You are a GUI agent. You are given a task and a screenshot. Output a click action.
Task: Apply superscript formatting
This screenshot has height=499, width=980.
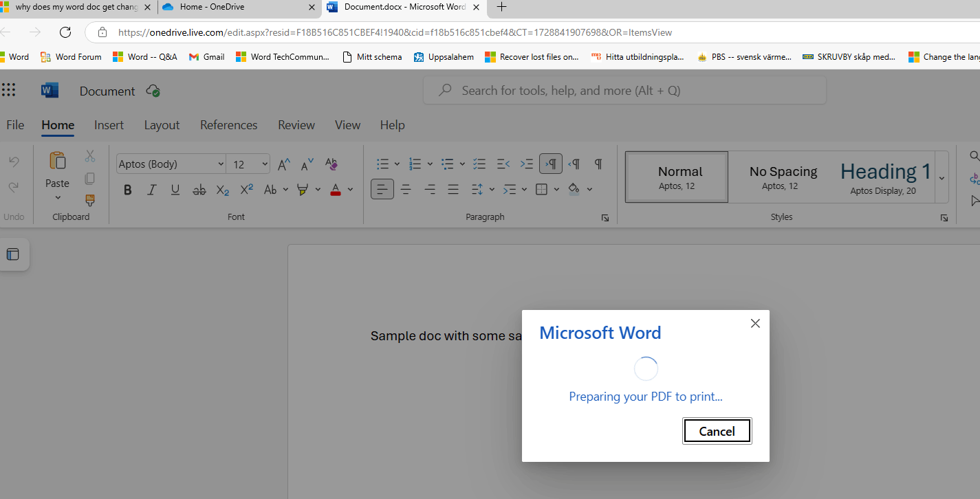(x=246, y=190)
